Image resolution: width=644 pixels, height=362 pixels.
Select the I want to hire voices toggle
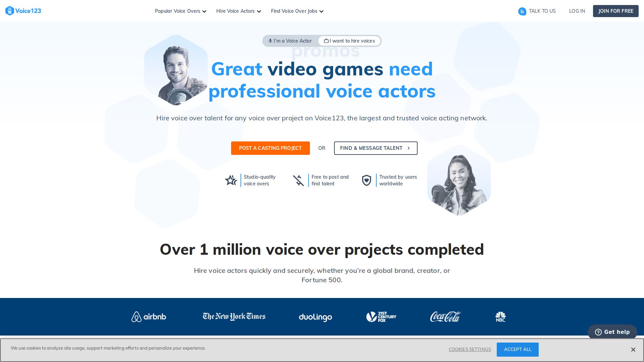click(x=349, y=41)
